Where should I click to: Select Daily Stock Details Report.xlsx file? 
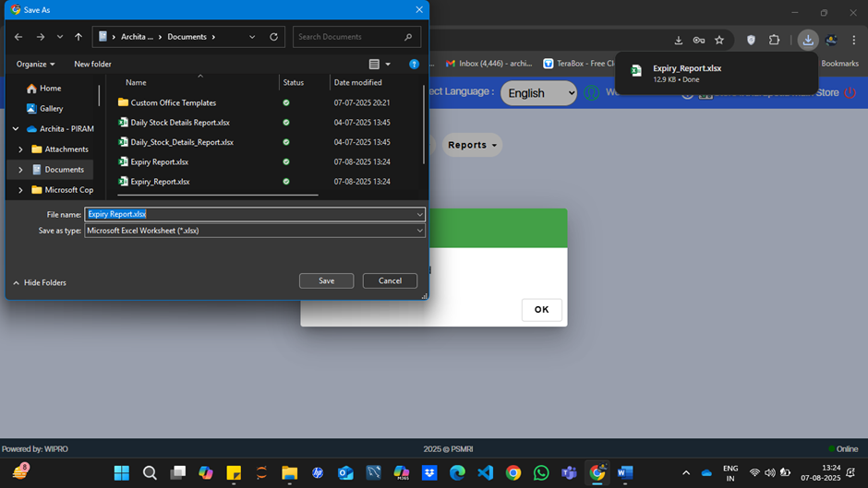click(180, 123)
